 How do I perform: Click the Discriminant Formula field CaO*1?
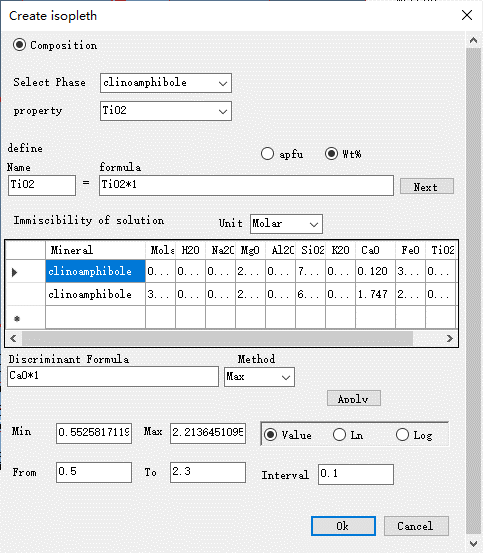[113, 376]
